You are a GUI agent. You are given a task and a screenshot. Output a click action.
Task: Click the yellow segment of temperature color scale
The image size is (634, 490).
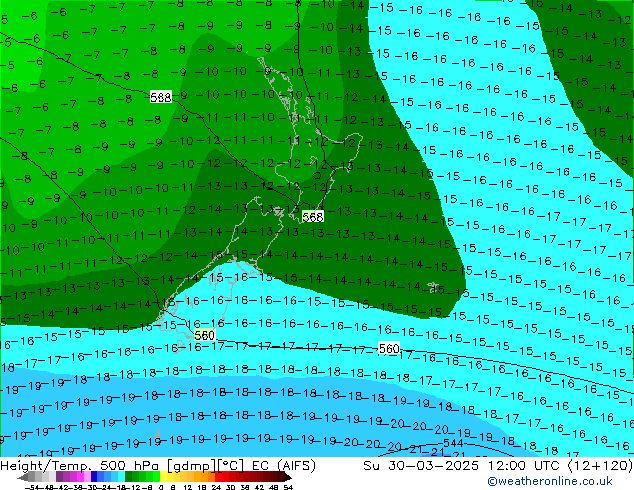[x=163, y=477]
